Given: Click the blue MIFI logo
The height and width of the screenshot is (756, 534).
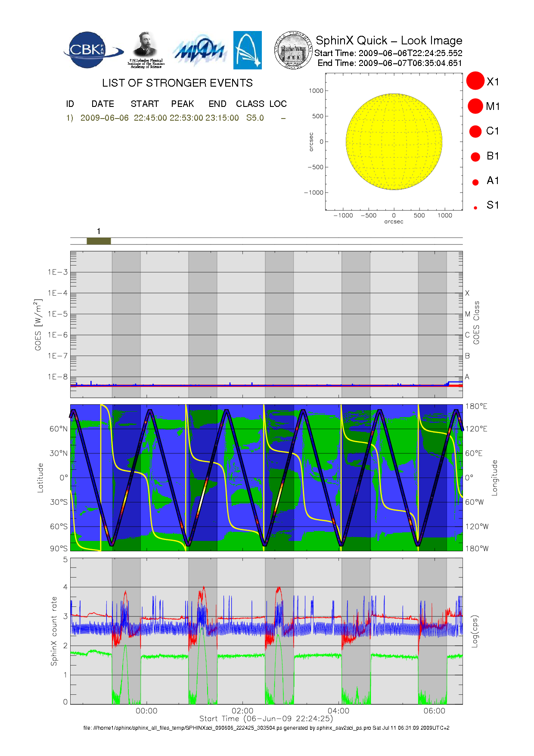Looking at the screenshot, I should click(199, 51).
